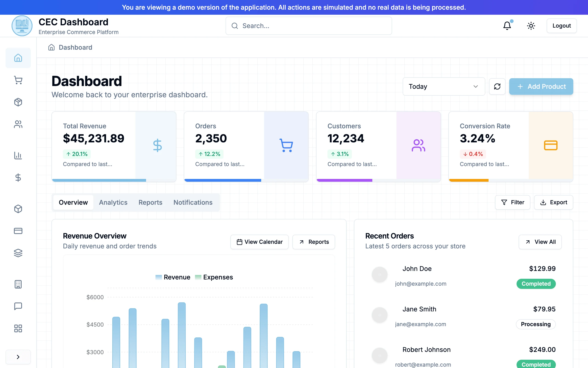The width and height of the screenshot is (588, 368).
Task: Open the Home icon in sidebar
Action: point(18,58)
